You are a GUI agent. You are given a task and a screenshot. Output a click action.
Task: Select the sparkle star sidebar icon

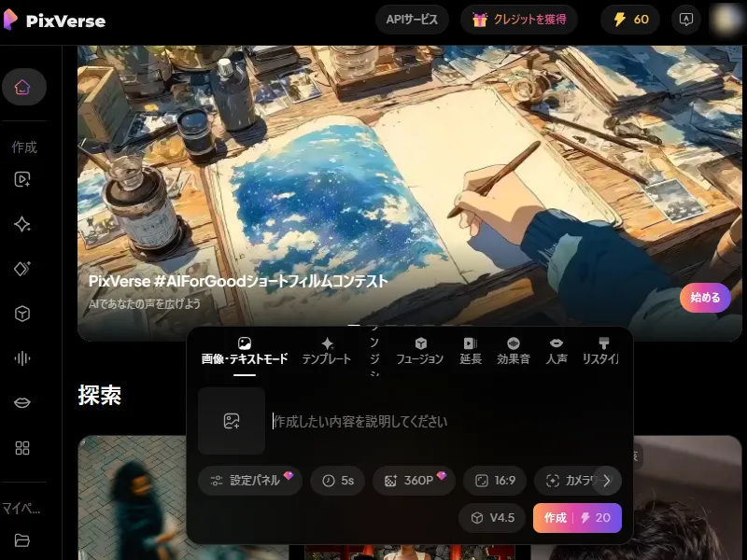point(22,224)
